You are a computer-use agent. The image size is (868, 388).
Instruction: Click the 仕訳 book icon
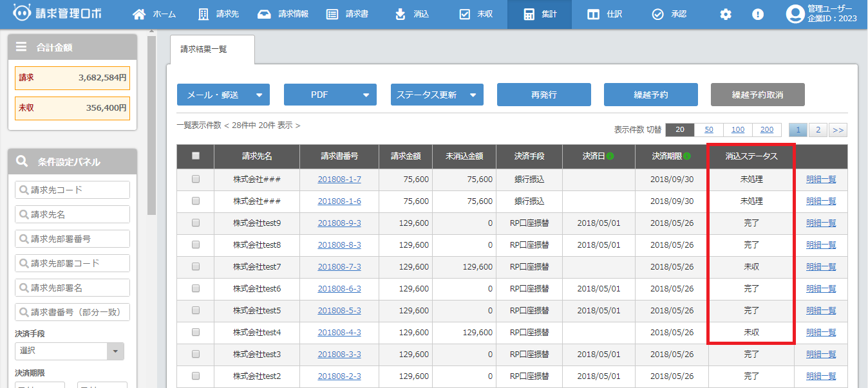594,14
